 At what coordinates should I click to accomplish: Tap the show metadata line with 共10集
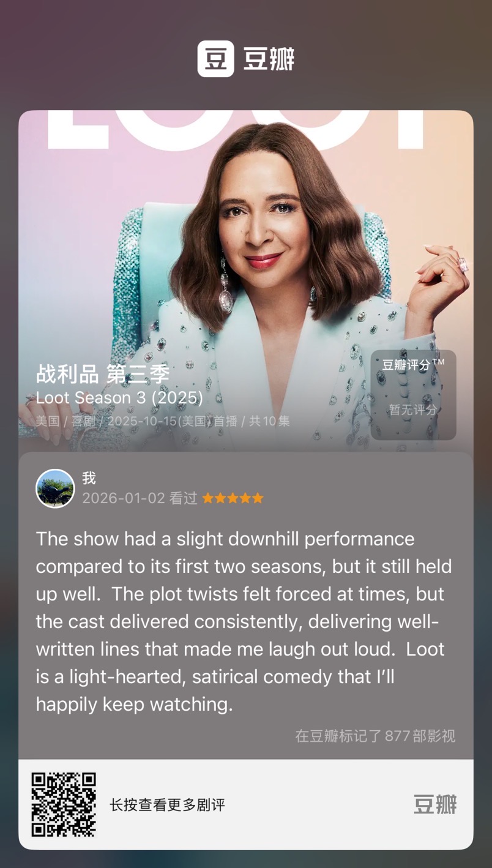[x=163, y=421]
